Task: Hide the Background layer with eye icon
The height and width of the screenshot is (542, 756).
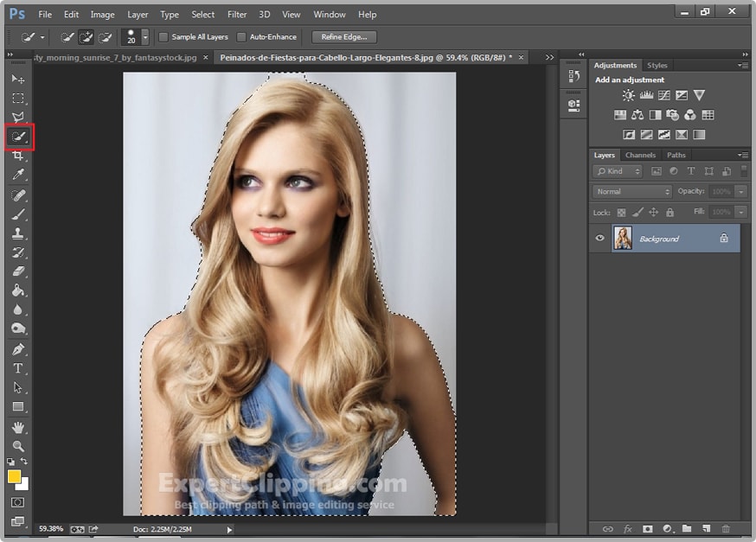Action: 601,239
